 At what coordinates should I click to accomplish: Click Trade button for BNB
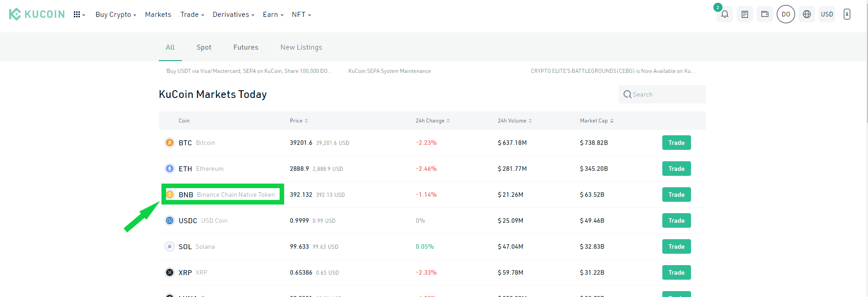click(676, 195)
